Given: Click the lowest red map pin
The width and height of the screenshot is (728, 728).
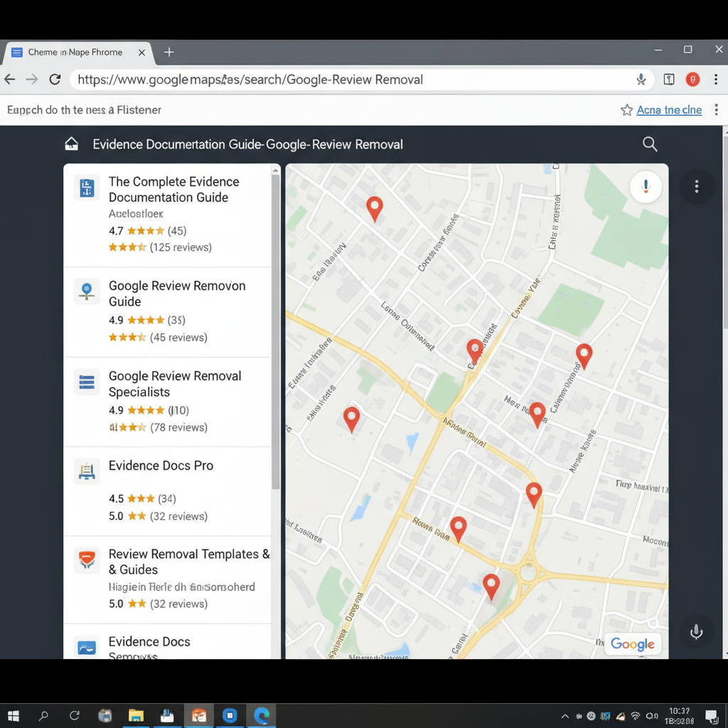Looking at the screenshot, I should [x=491, y=587].
